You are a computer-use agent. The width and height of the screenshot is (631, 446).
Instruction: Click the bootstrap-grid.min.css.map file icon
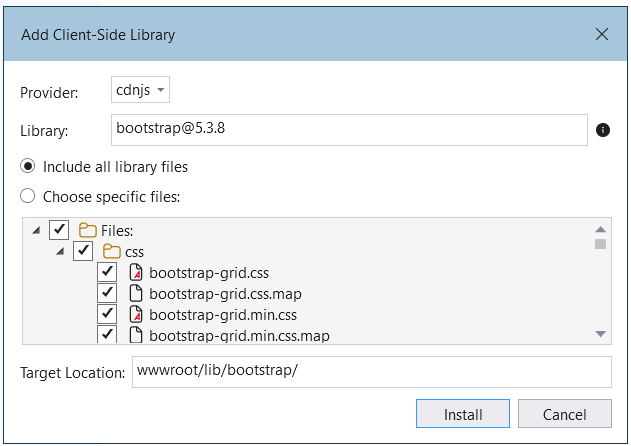point(136,335)
